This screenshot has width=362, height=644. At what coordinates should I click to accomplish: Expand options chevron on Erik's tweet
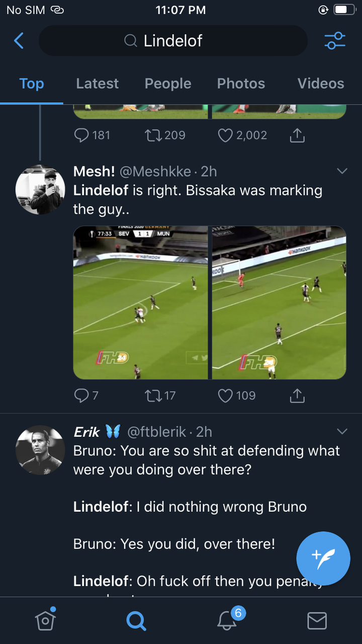tap(342, 432)
